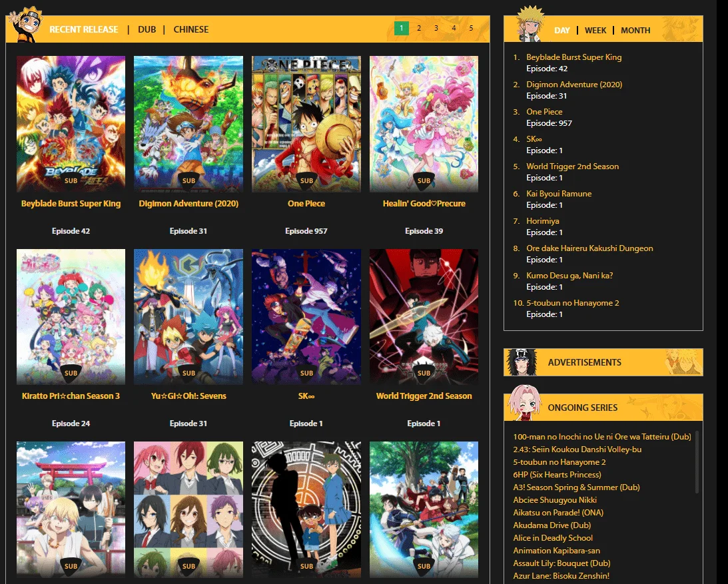728x584 pixels.
Task: Open the SK∞ poster thumbnail
Action: point(306,316)
